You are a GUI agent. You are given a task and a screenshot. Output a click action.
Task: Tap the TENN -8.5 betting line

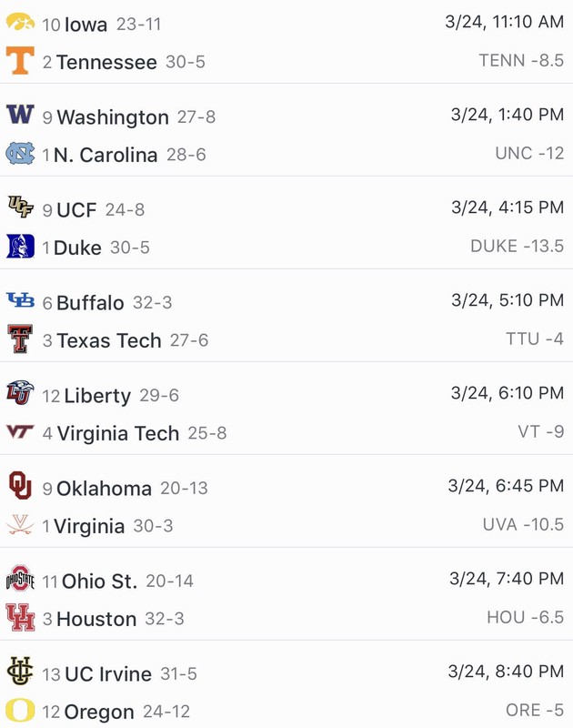pyautogui.click(x=521, y=60)
